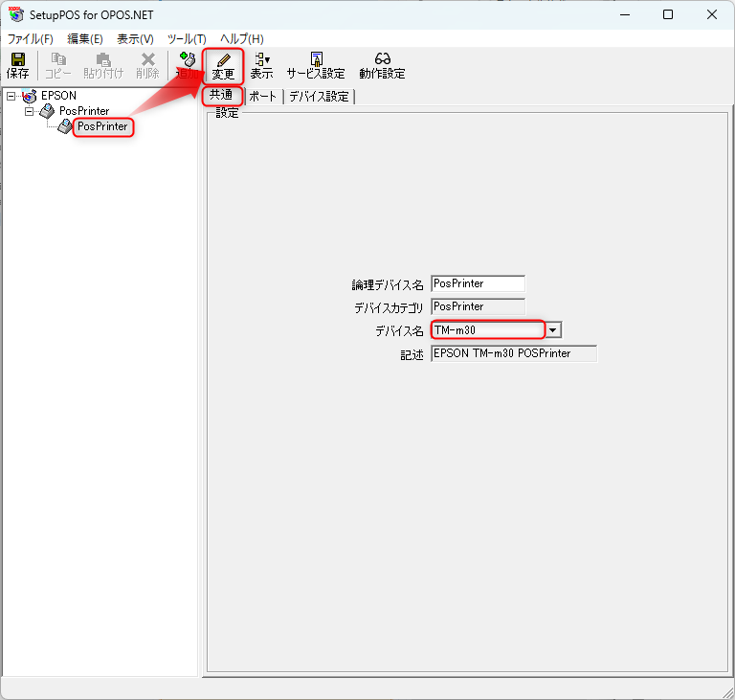Click the デバイスカテゴリ field

point(479,306)
